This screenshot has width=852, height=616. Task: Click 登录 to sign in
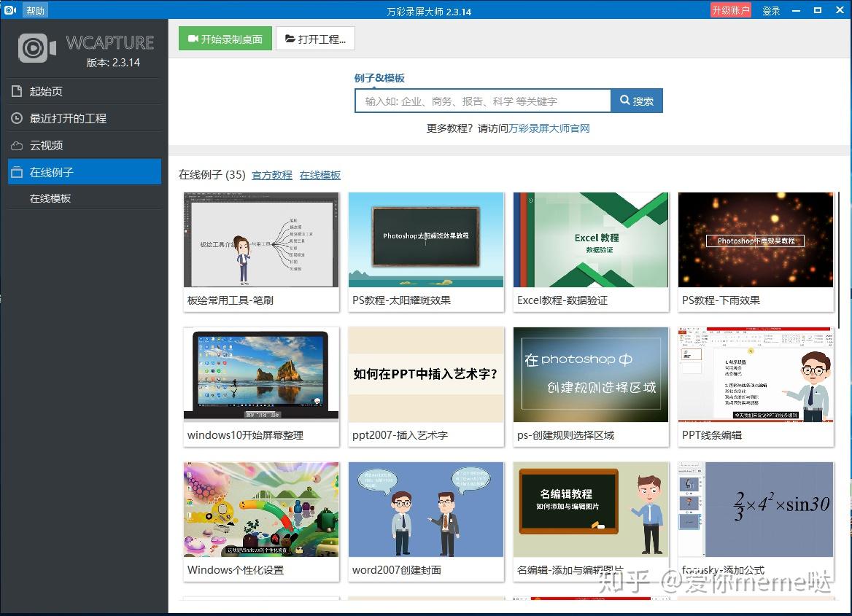click(770, 10)
